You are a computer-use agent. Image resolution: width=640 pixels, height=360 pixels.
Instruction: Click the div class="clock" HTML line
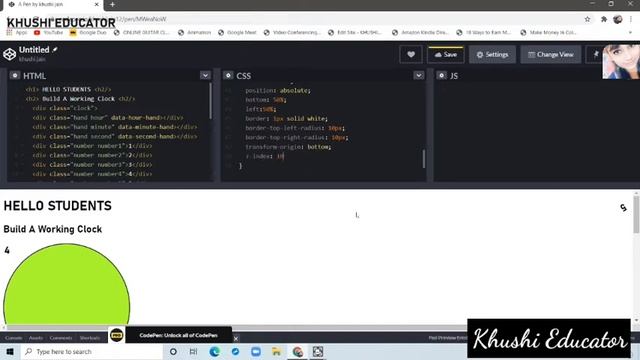(65, 108)
